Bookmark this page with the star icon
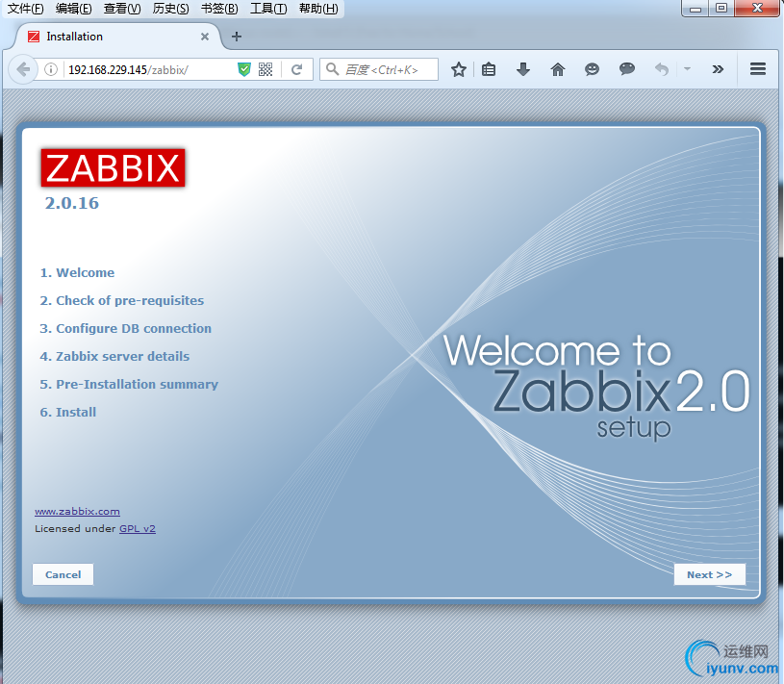This screenshot has height=684, width=784. tap(459, 69)
